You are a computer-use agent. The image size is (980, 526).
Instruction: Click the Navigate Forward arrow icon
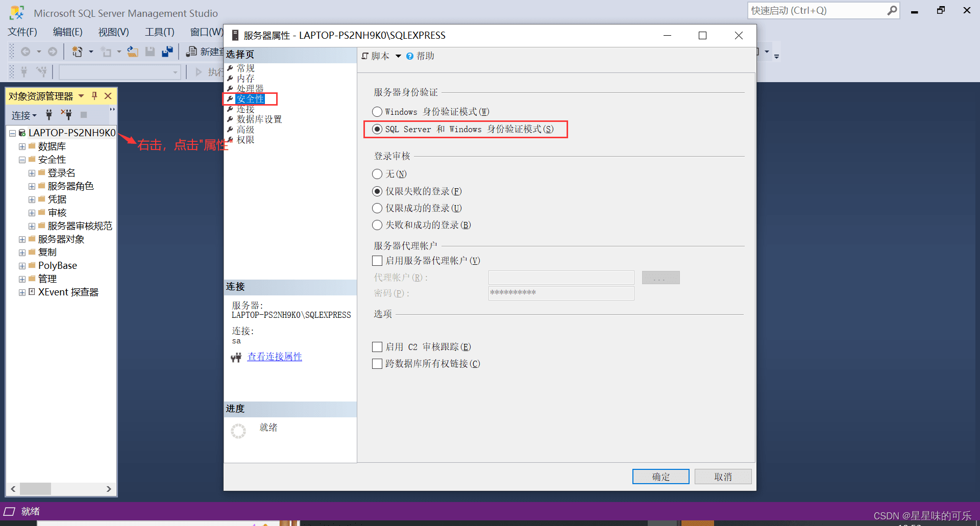53,52
